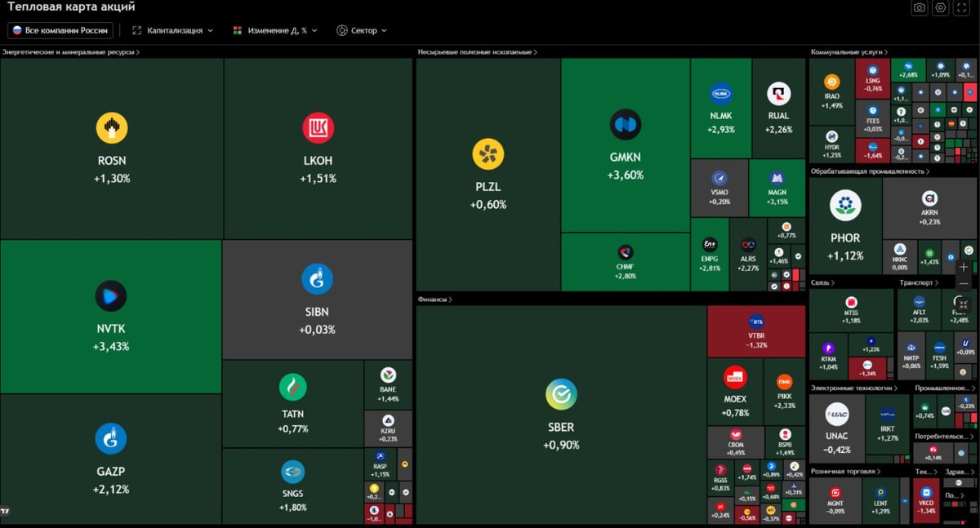The height and width of the screenshot is (528, 980).
Task: Take a snapshot with the camera icon
Action: tap(920, 7)
